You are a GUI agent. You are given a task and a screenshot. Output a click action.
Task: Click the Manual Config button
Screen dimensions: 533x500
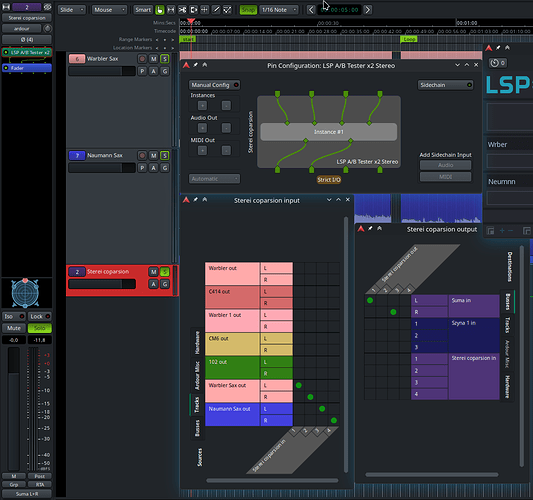[214, 85]
